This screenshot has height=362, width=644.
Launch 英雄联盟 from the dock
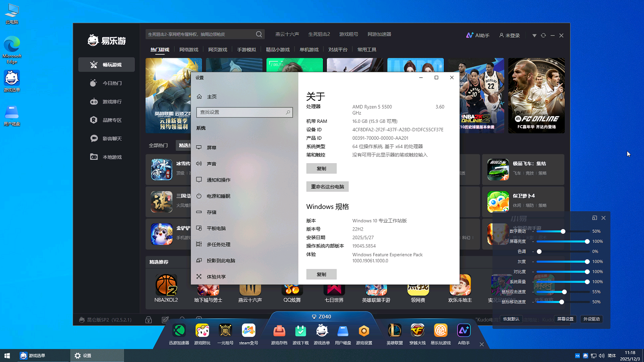pyautogui.click(x=394, y=331)
